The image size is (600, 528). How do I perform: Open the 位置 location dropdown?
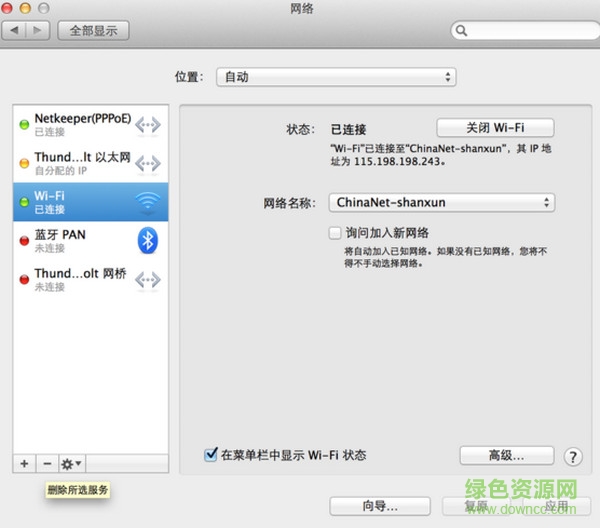click(336, 77)
